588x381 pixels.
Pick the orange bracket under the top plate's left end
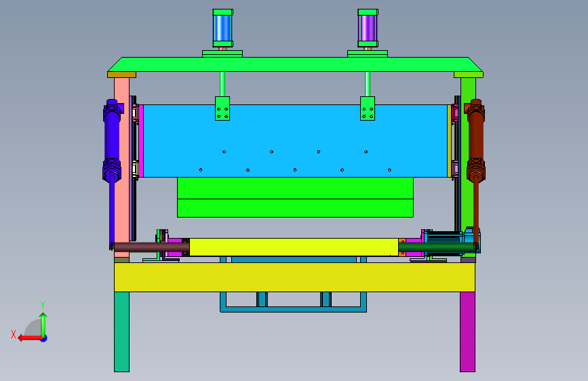[x=121, y=75]
